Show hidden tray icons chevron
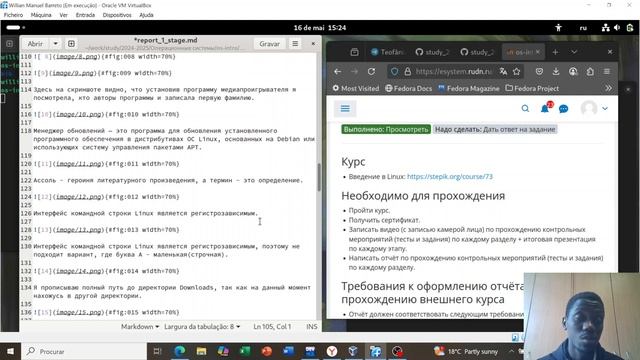Viewport: 640px width, 360px height. pyautogui.click(x=511, y=351)
